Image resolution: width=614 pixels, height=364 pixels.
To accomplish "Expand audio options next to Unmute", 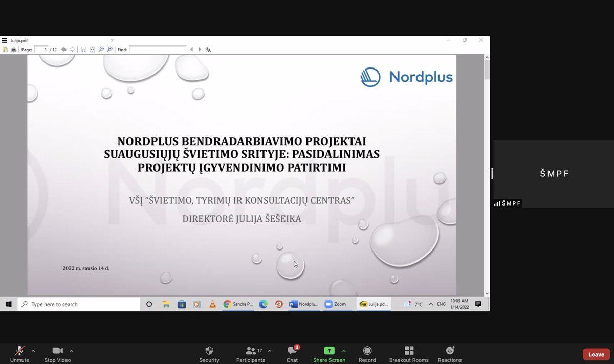I will click(33, 351).
